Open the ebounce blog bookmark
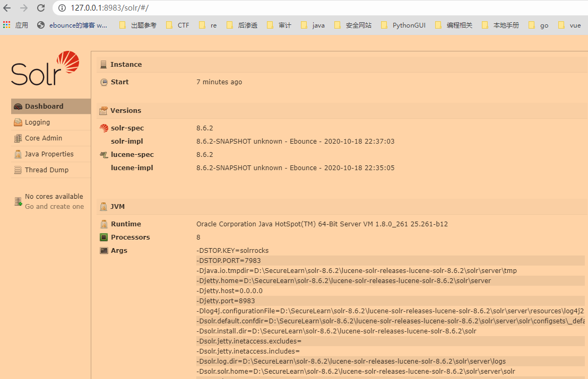This screenshot has width=588, height=379. pyautogui.click(x=72, y=25)
